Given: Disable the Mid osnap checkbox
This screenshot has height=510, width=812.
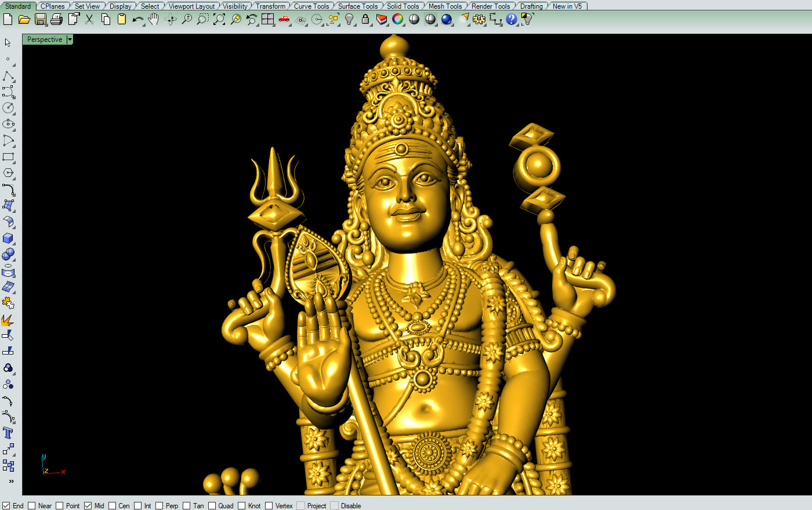Looking at the screenshot, I should [88, 506].
